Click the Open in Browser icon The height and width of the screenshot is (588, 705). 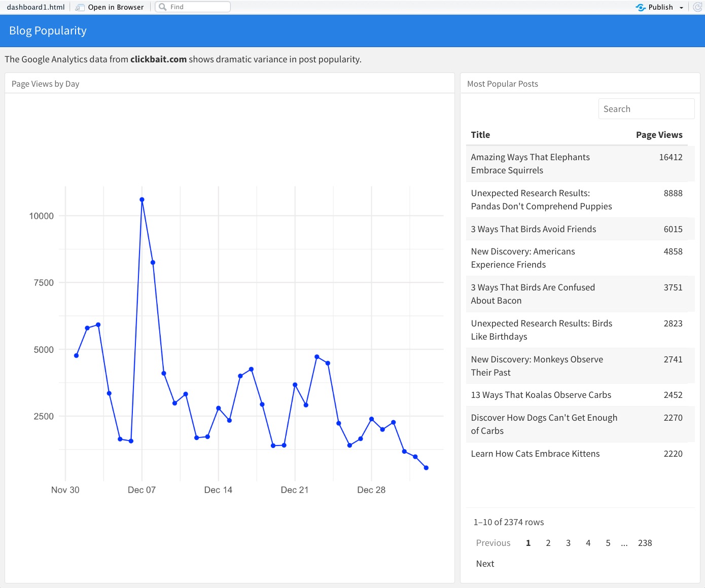(80, 7)
